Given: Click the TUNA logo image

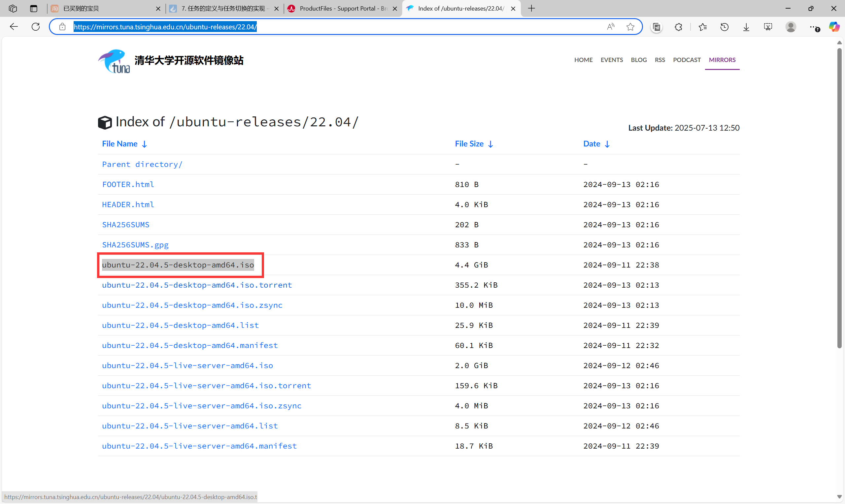Looking at the screenshot, I should tap(114, 61).
